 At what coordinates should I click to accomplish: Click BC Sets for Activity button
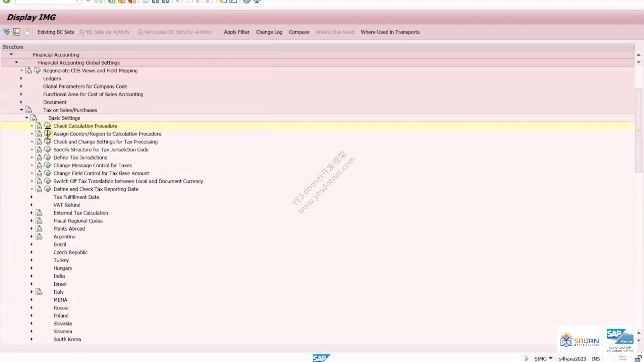coord(104,32)
